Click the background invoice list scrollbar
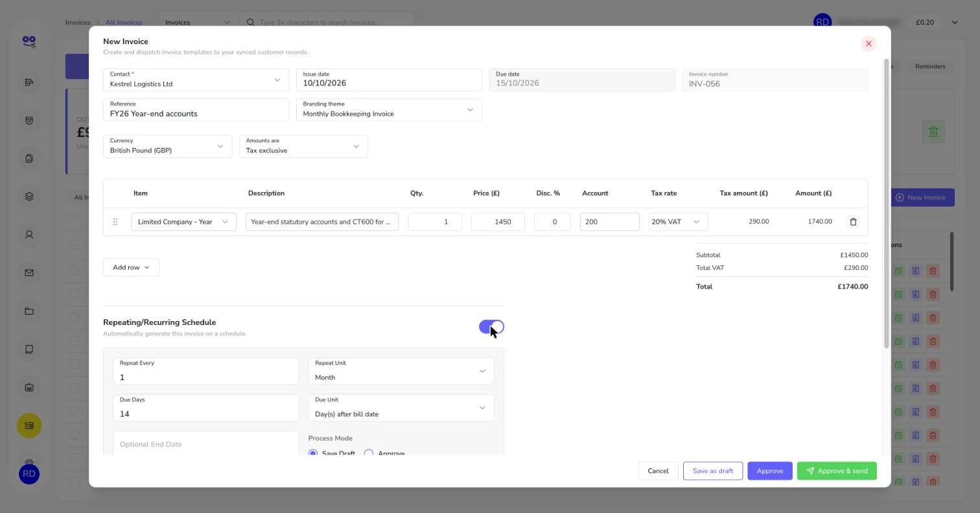The width and height of the screenshot is (980, 513). coord(951,261)
